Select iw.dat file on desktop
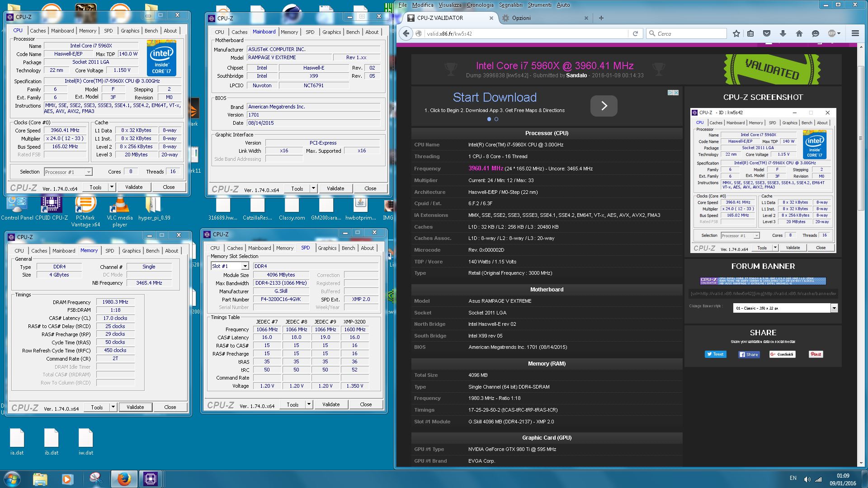The width and height of the screenshot is (868, 488). click(x=86, y=441)
